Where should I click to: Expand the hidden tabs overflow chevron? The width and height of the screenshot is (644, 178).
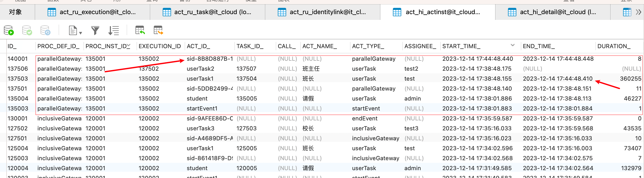(639, 12)
